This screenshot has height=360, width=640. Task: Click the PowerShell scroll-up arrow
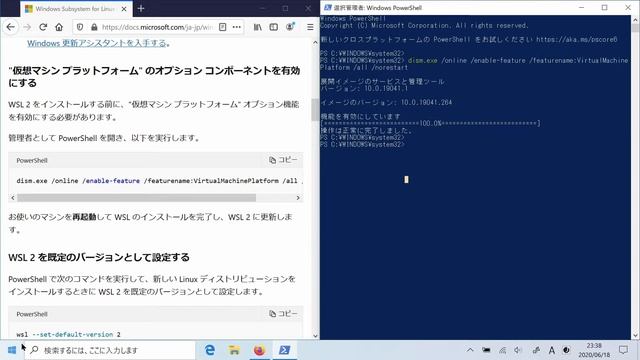click(635, 19)
